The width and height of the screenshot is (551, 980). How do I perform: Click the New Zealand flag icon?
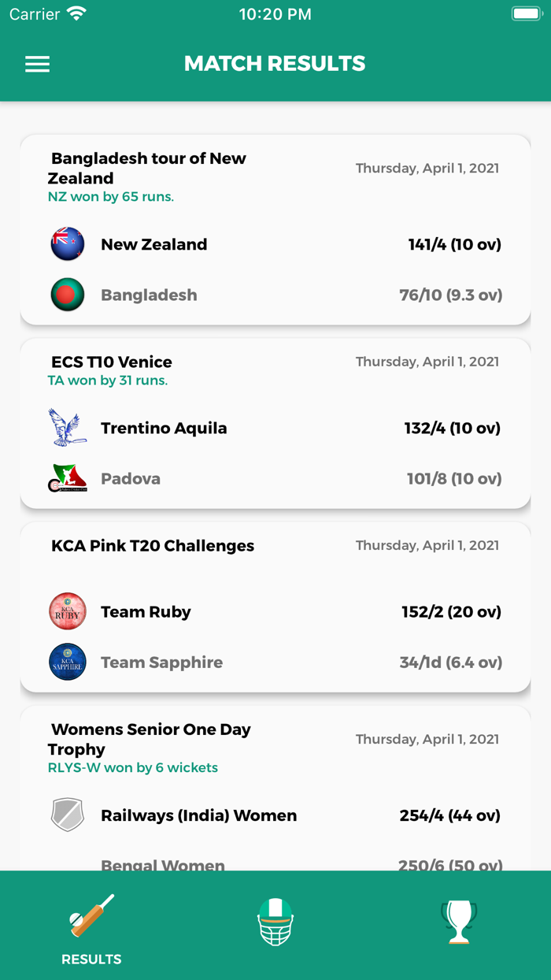[x=67, y=243]
